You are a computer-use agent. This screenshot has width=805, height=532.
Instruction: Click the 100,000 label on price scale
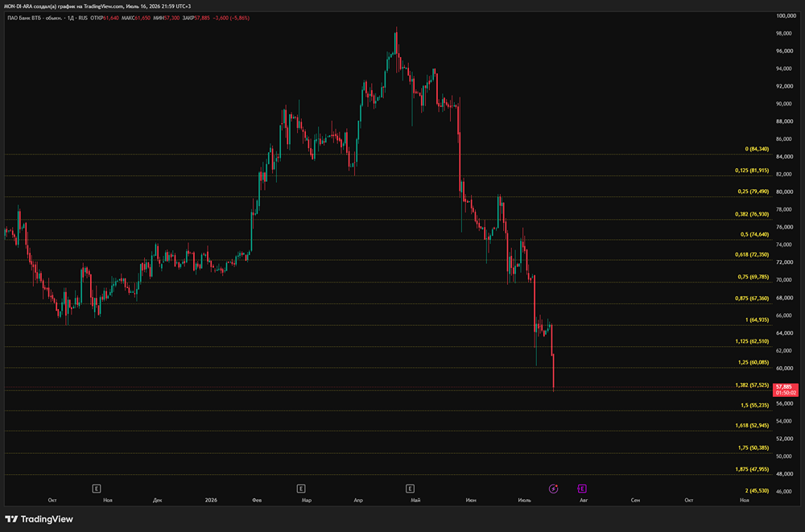[786, 16]
